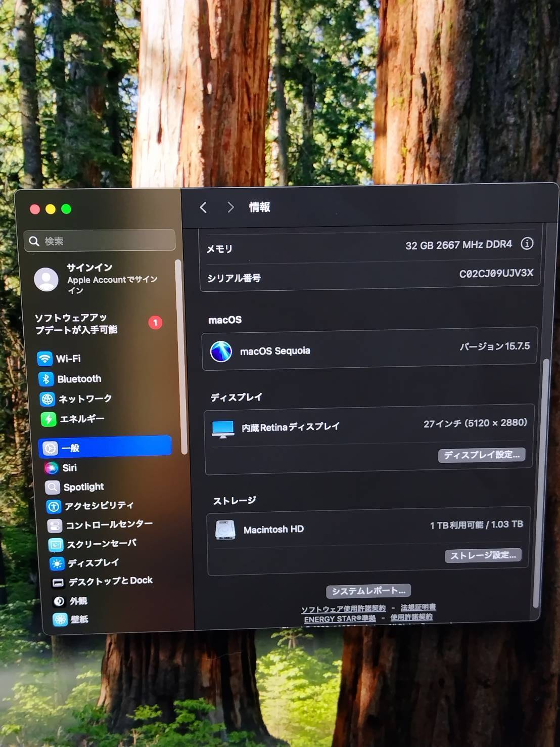This screenshot has width=560, height=747.
Task: Select the 一般 gear icon
Action: tap(50, 448)
